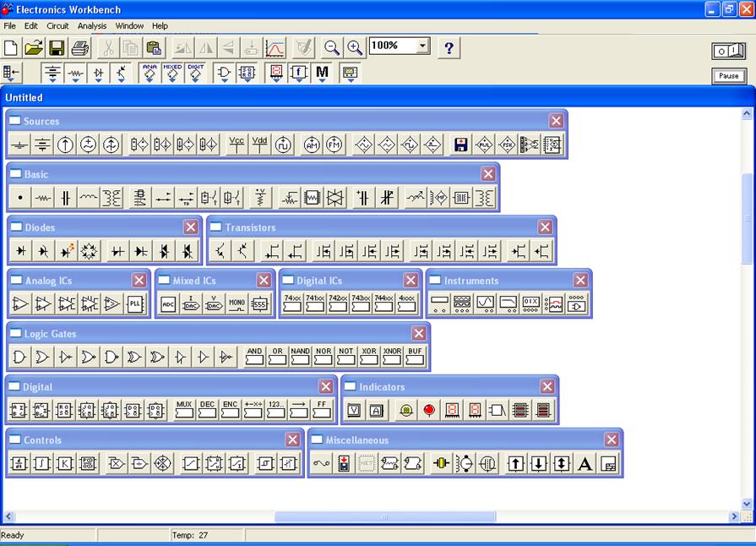Select the FM source
The image size is (756, 546).
point(334,145)
